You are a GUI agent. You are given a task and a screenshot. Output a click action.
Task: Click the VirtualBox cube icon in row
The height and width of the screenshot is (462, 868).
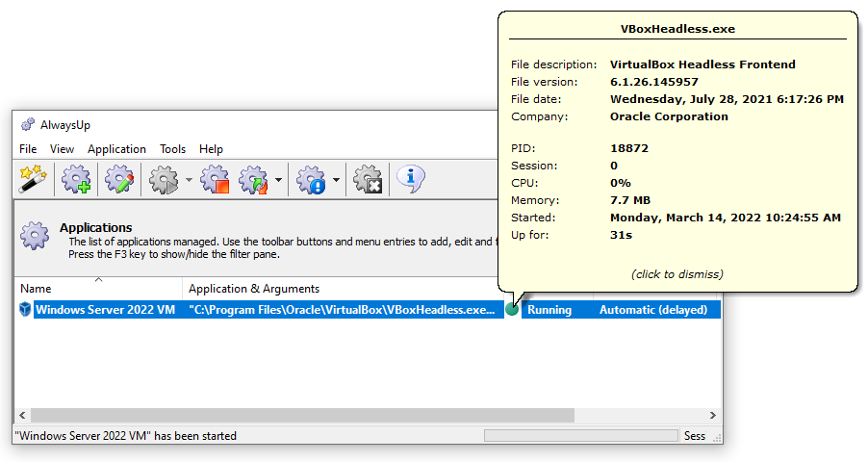point(25,309)
